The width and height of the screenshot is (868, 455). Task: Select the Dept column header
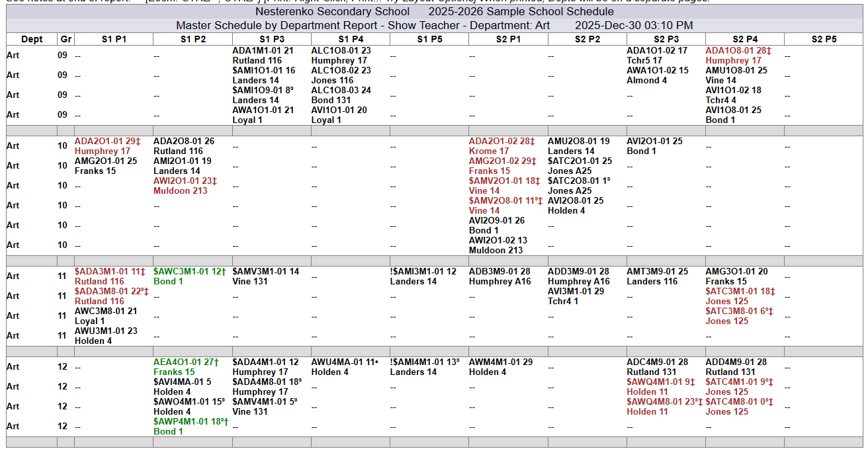tap(31, 40)
